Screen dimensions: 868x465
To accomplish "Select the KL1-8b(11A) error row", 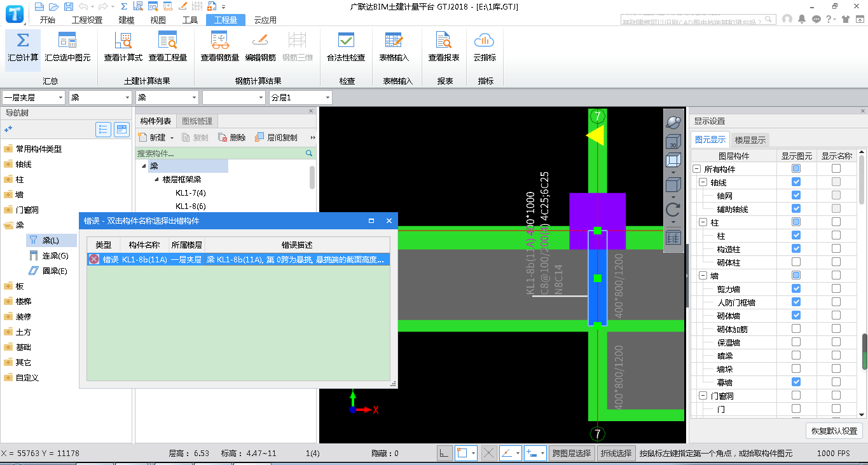I will pos(238,259).
